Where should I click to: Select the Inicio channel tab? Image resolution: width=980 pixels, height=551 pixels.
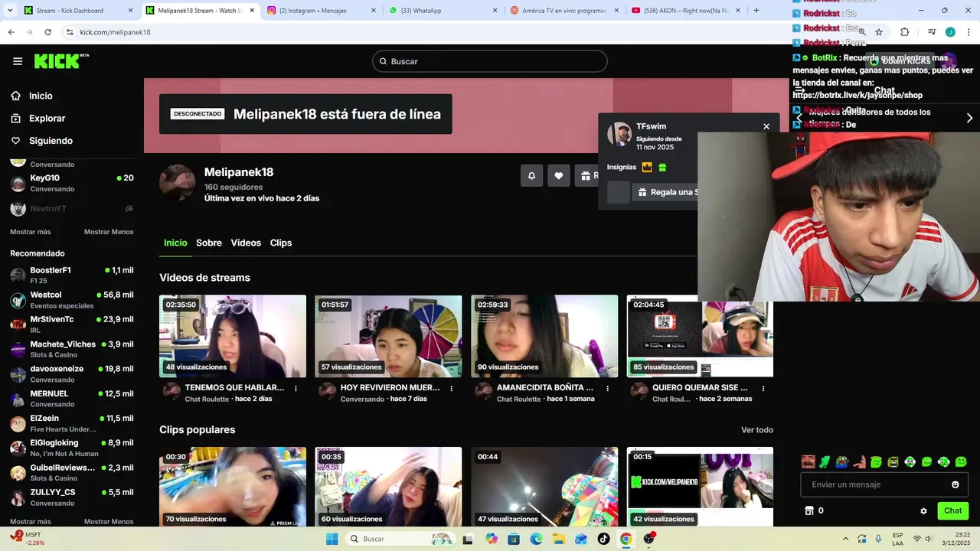pos(175,243)
